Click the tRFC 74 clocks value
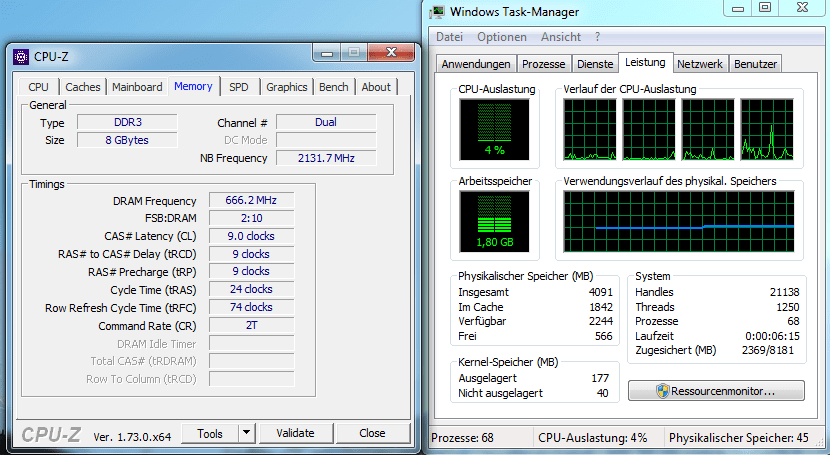 pyautogui.click(x=251, y=307)
